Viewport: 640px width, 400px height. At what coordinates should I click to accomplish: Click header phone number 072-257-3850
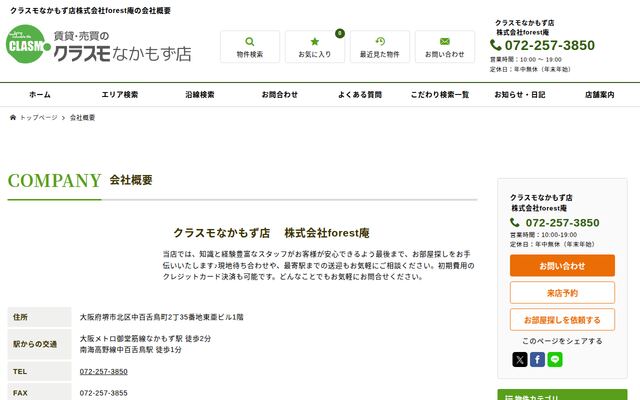coord(550,45)
